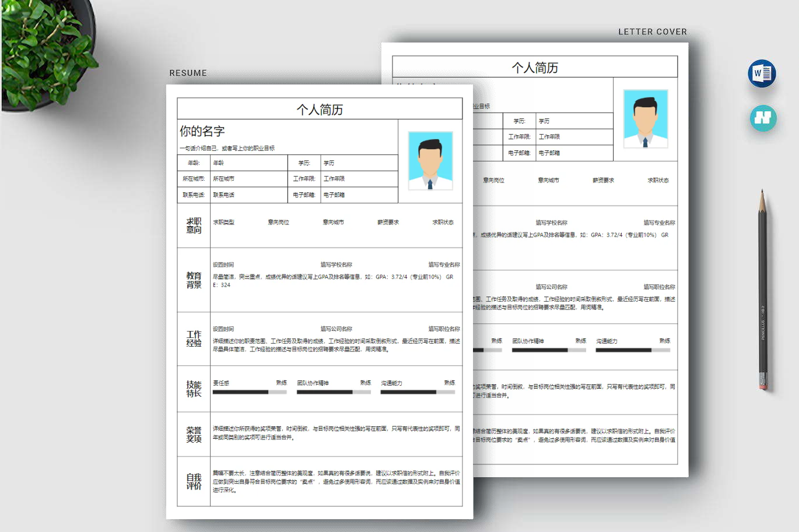Image resolution: width=799 pixels, height=532 pixels.
Task: Click the LETTER COVER label
Action: click(653, 32)
